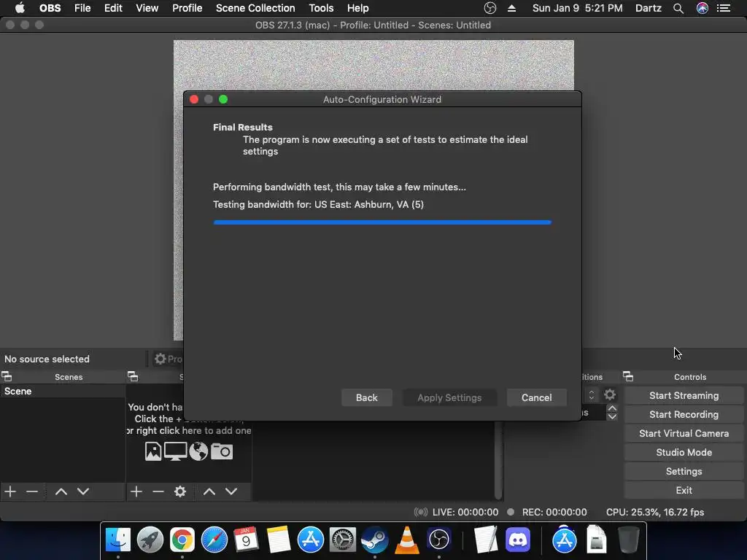This screenshot has width=747, height=560.
Task: Click the Exit button in Controls
Action: coord(684,491)
